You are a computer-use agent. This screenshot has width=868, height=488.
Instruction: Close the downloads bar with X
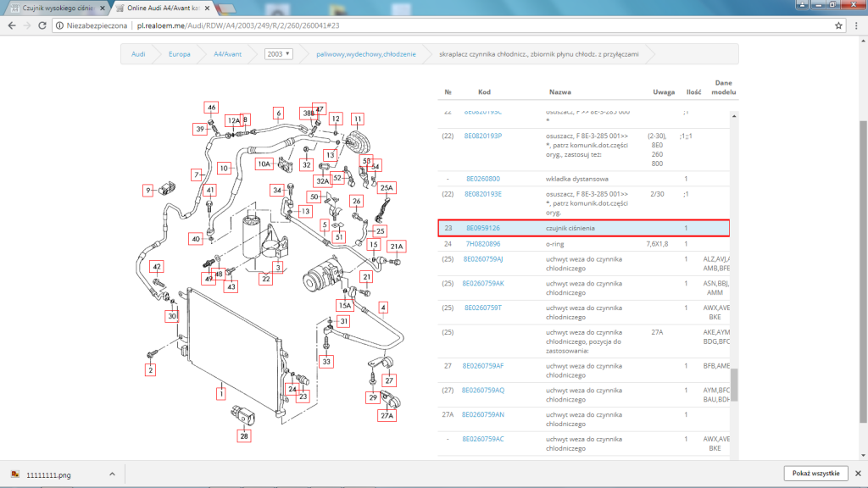point(858,474)
